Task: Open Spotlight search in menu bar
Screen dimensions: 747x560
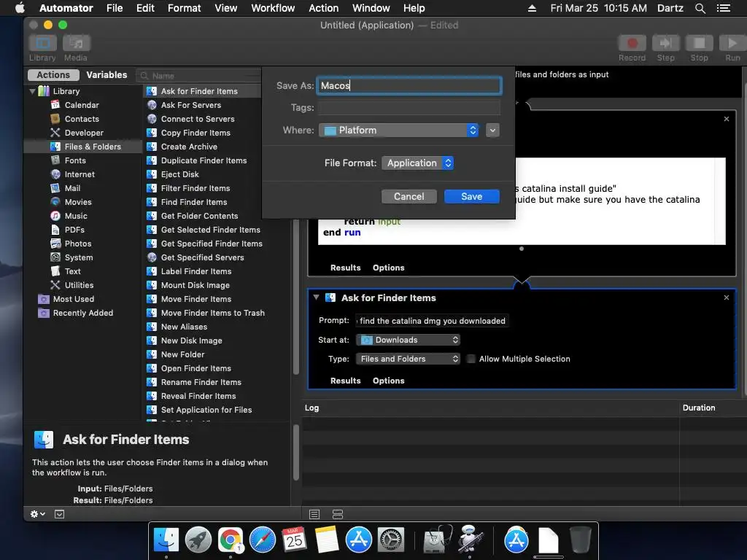Action: tap(700, 8)
